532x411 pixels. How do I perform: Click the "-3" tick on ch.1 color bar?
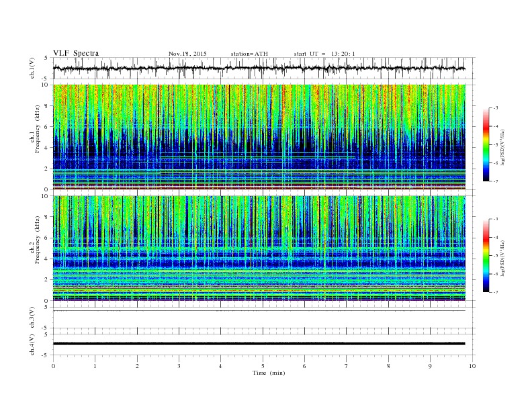coord(495,108)
